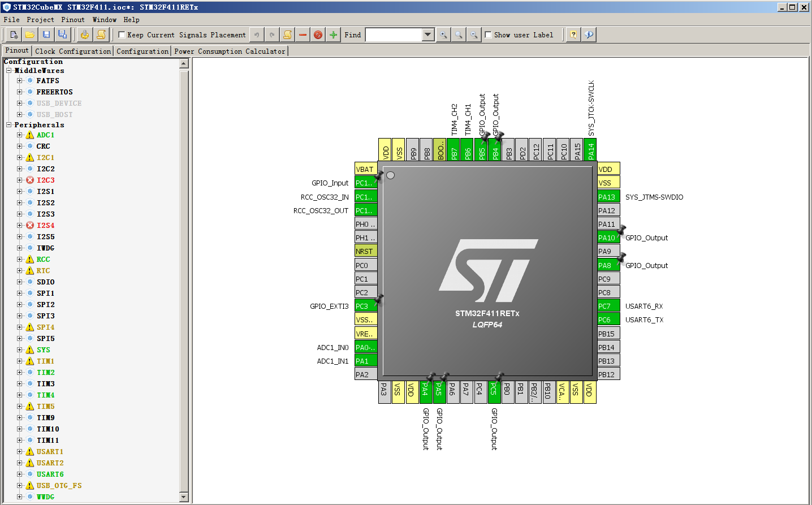The width and height of the screenshot is (812, 505).
Task: Switch to the Clock Configuration tab
Action: click(x=73, y=51)
